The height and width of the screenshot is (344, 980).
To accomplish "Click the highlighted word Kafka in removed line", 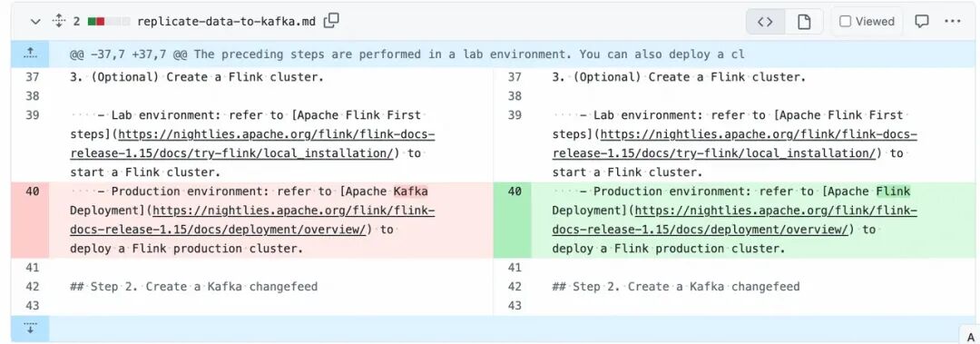I will click(x=411, y=191).
